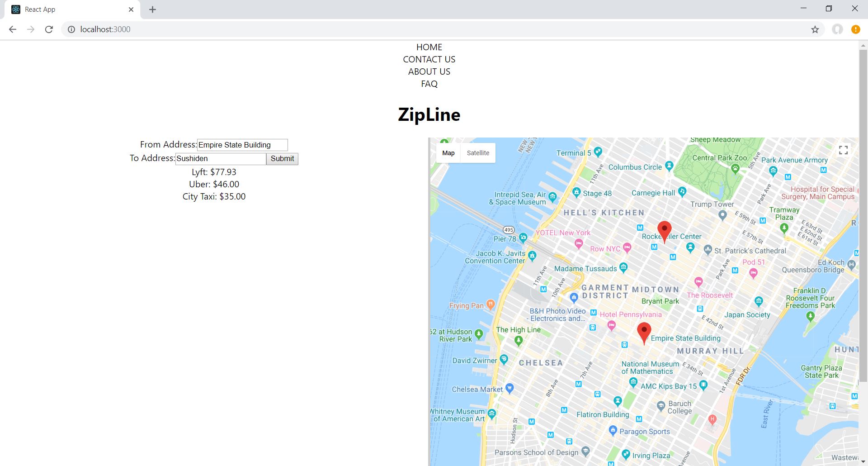Switch the map to Map view
868x466 pixels.
coord(448,153)
